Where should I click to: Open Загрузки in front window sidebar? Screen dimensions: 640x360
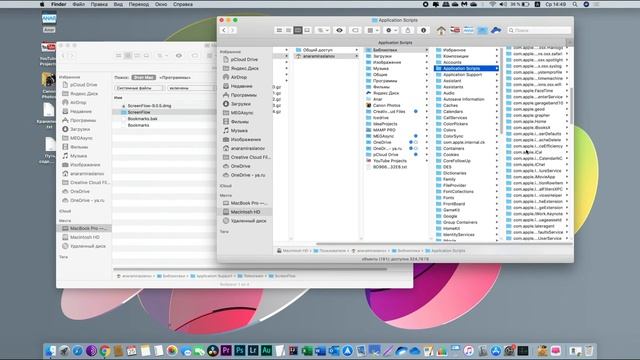[x=241, y=104]
